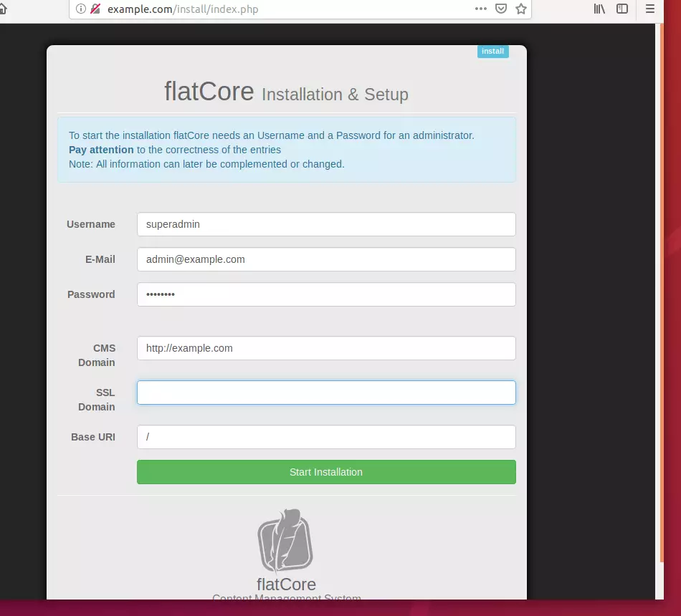Click the SSL Domain label
The height and width of the screenshot is (616, 681).
tap(97, 400)
